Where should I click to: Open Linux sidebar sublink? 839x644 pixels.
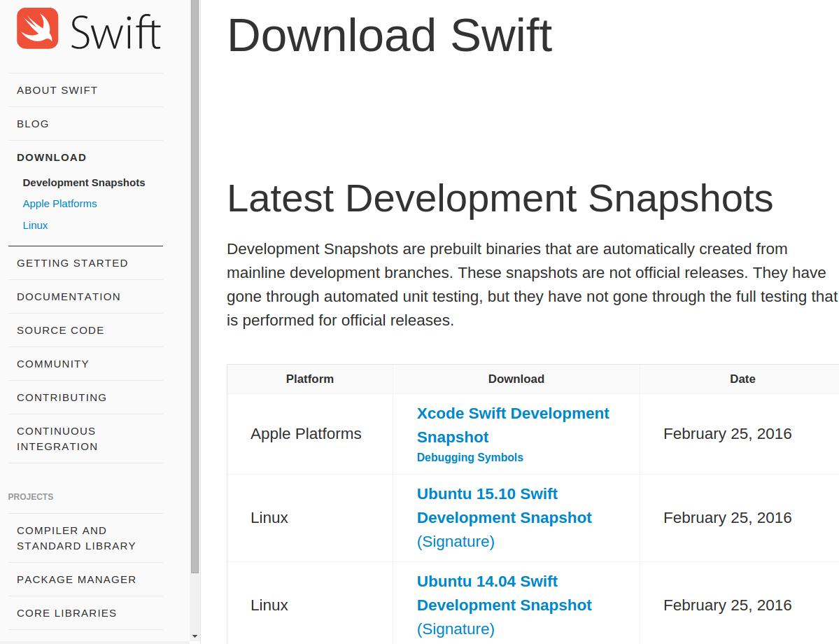[x=35, y=225]
